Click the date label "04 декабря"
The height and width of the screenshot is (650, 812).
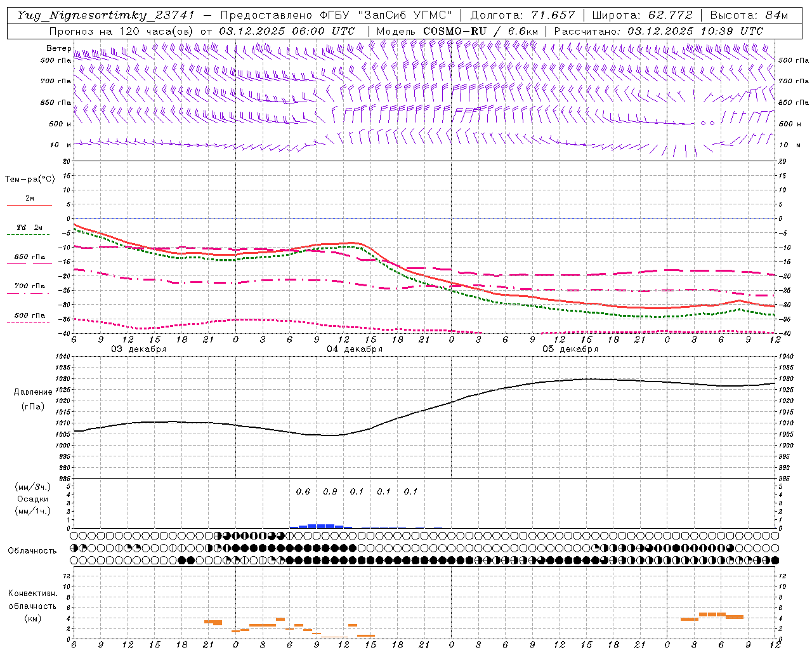(x=355, y=349)
